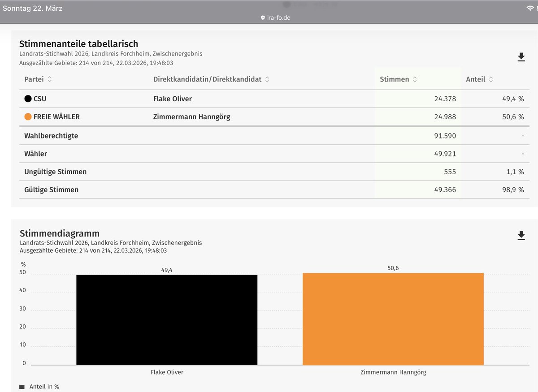The image size is (538, 392).
Task: Toggle the 'Anteil in %' legend entry
Action: click(39, 386)
